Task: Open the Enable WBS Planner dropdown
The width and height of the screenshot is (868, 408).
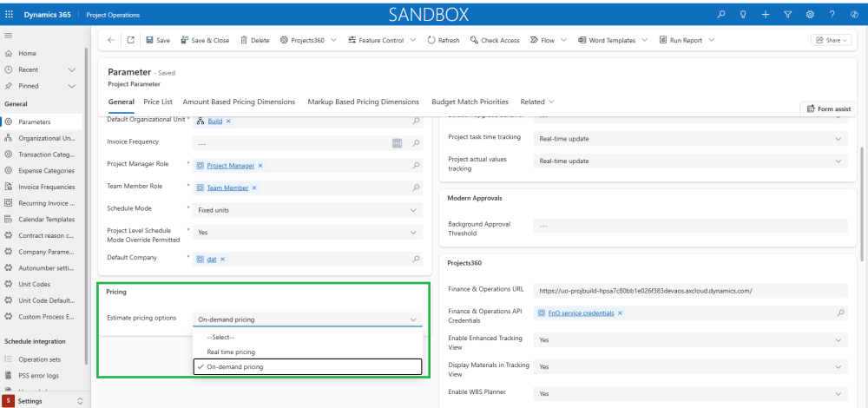Action: point(838,393)
